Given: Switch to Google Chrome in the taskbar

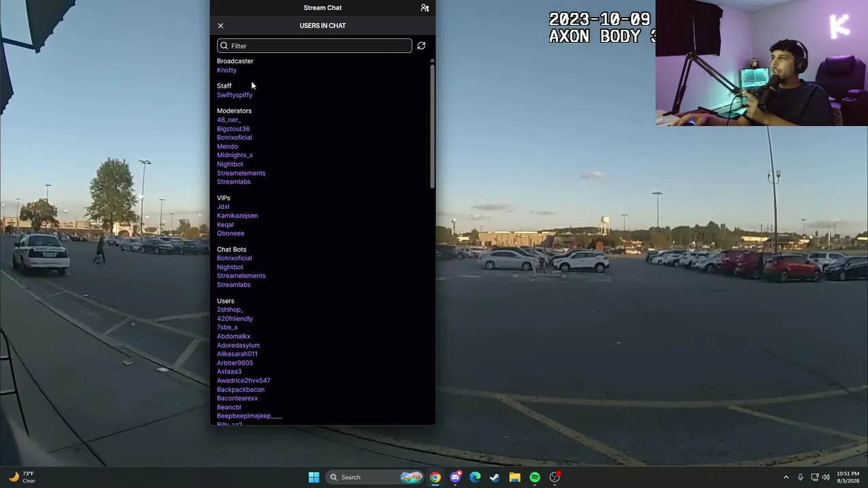Looking at the screenshot, I should [435, 477].
